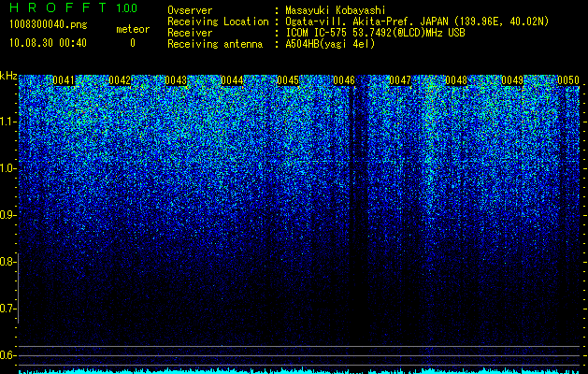The image size is (588, 374).
Task: Click the Receiving antenna label
Action: [215, 44]
